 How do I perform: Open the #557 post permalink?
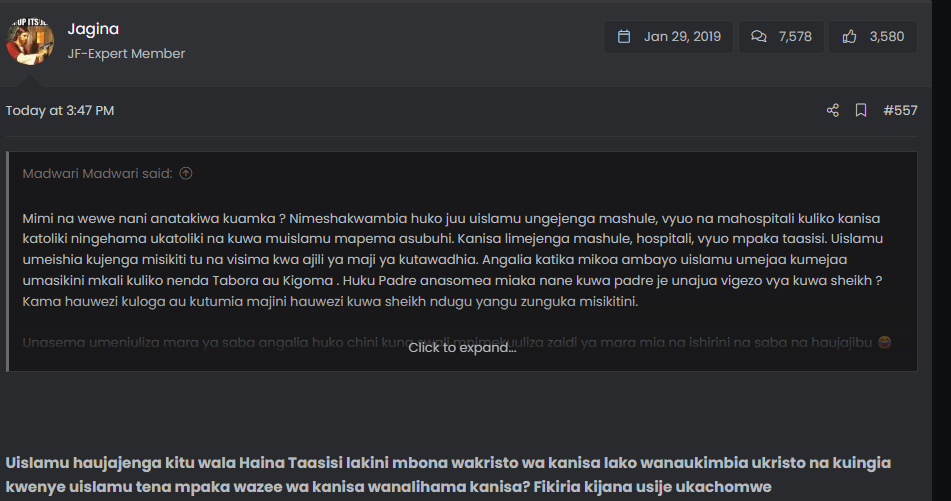[x=900, y=111]
